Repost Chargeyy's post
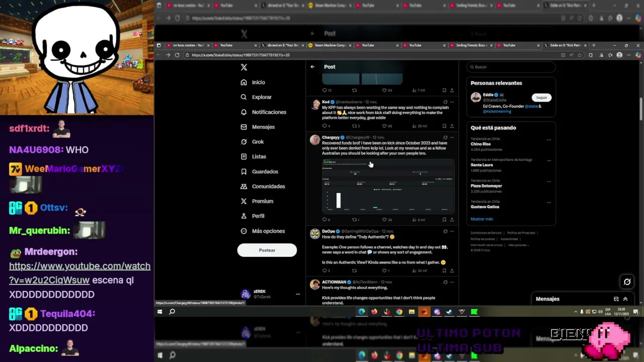The height and width of the screenshot is (362, 644). pos(355,220)
